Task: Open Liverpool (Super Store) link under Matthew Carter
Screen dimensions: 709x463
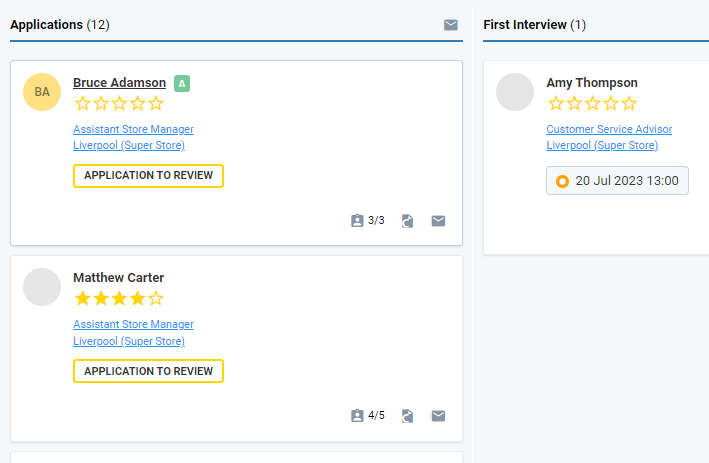Action: click(129, 341)
